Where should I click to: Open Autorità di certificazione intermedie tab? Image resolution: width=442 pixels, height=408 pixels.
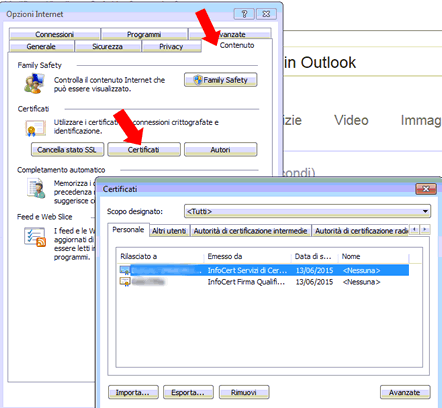tap(250, 231)
